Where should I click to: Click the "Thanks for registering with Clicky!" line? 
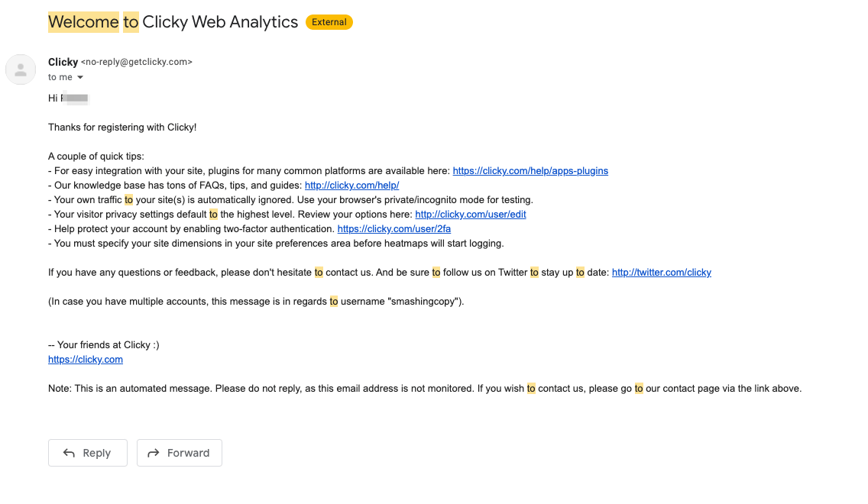pyautogui.click(x=122, y=128)
